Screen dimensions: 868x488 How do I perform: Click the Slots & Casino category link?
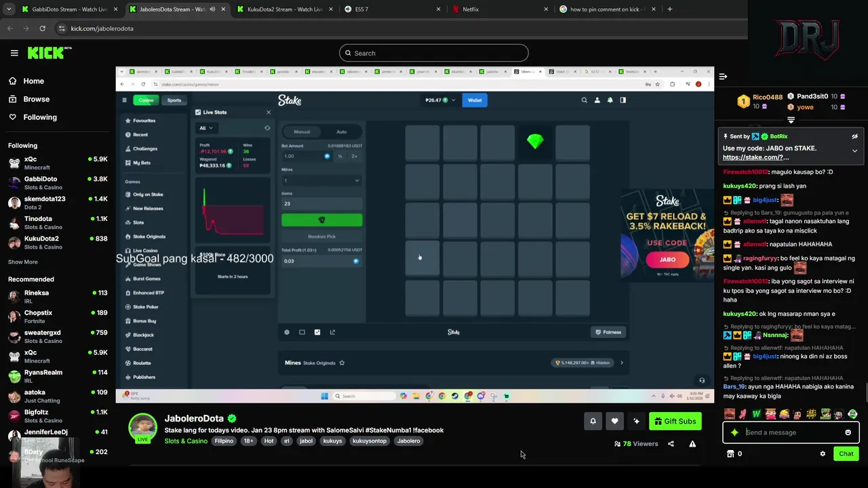[x=186, y=441]
